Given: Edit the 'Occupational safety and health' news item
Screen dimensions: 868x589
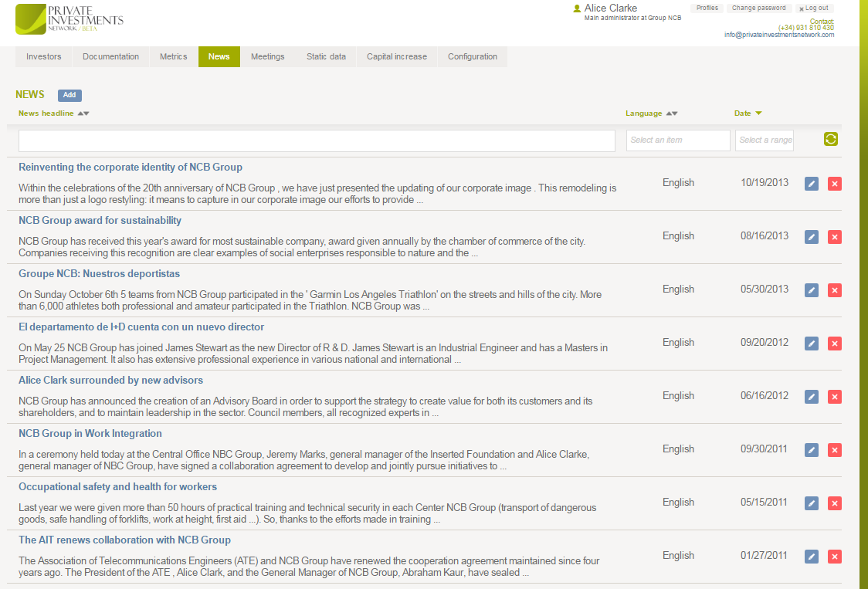Looking at the screenshot, I should (811, 503).
